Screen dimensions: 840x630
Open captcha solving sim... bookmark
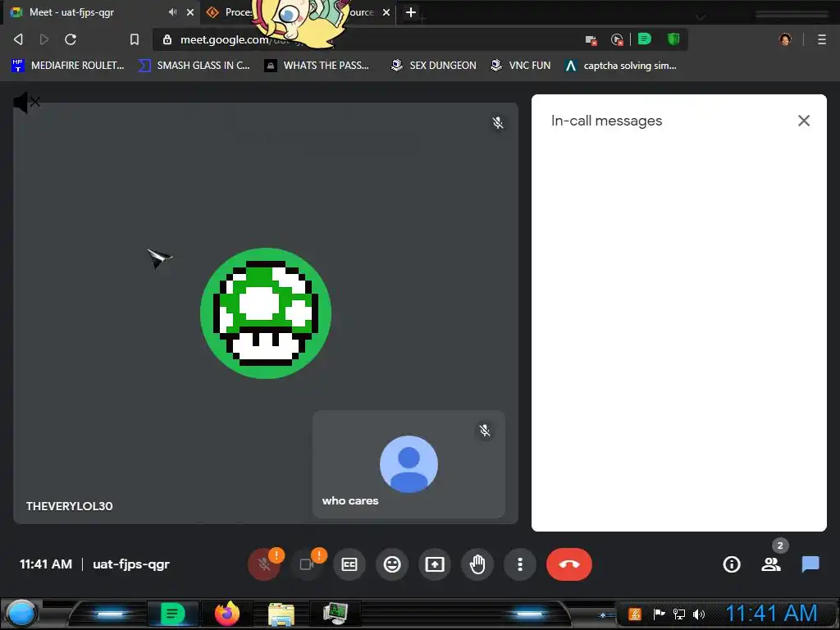[621, 66]
